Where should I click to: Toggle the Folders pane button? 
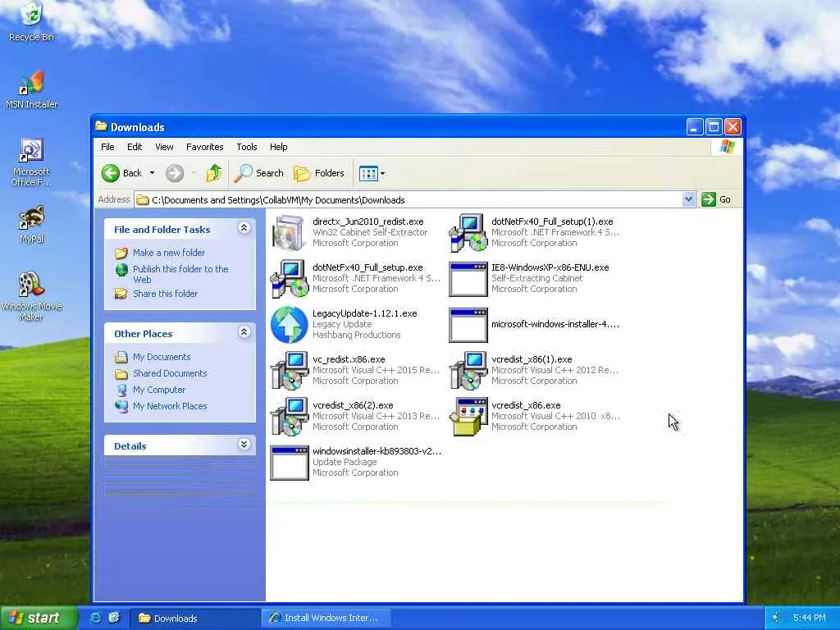click(319, 173)
